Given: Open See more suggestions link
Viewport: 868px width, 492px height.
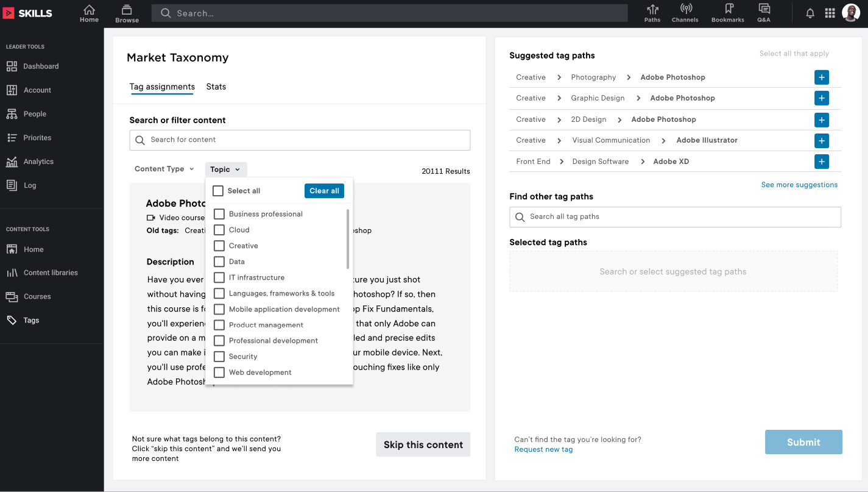Looking at the screenshot, I should pos(799,185).
